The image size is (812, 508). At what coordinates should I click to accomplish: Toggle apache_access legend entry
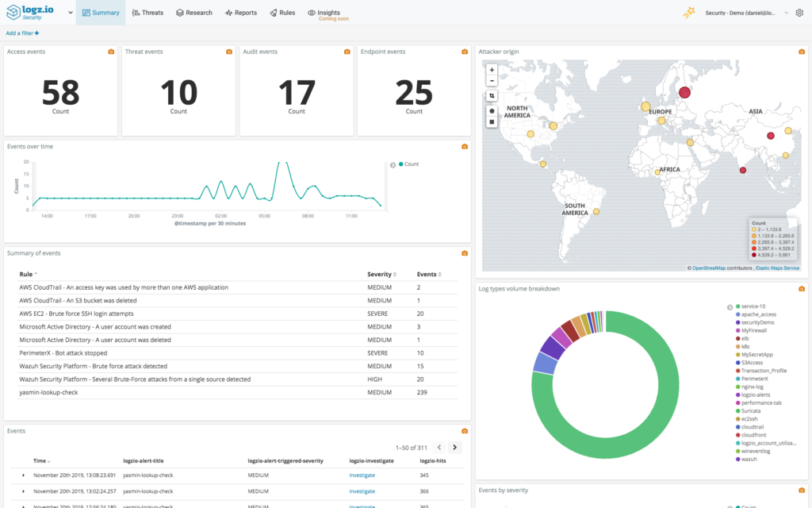[756, 314]
